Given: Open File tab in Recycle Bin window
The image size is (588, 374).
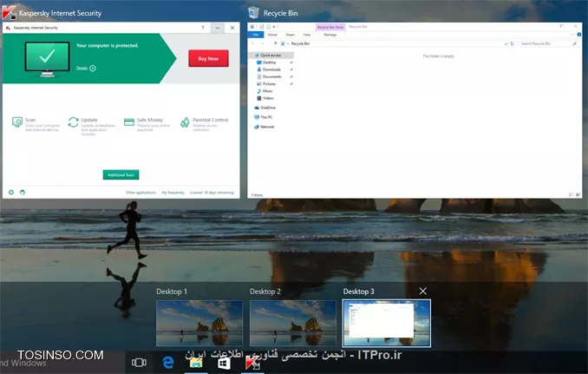Looking at the screenshot, I should 256,35.
